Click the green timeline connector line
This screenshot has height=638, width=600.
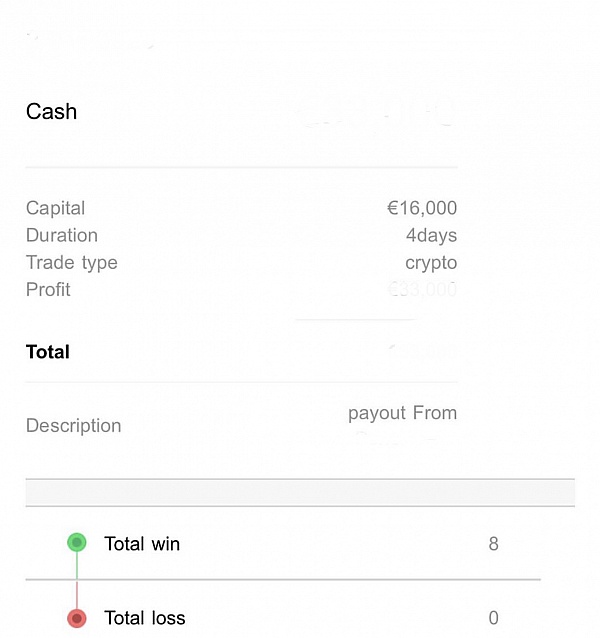click(77, 566)
